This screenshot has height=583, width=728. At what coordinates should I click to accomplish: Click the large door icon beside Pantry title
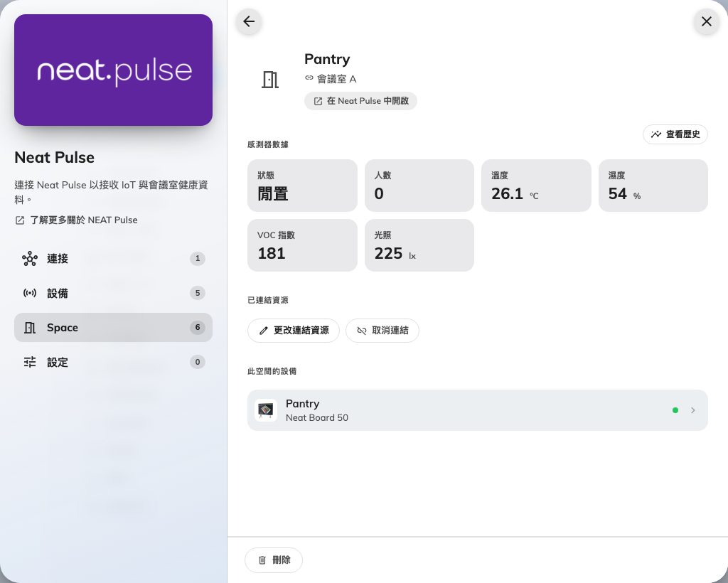269,80
